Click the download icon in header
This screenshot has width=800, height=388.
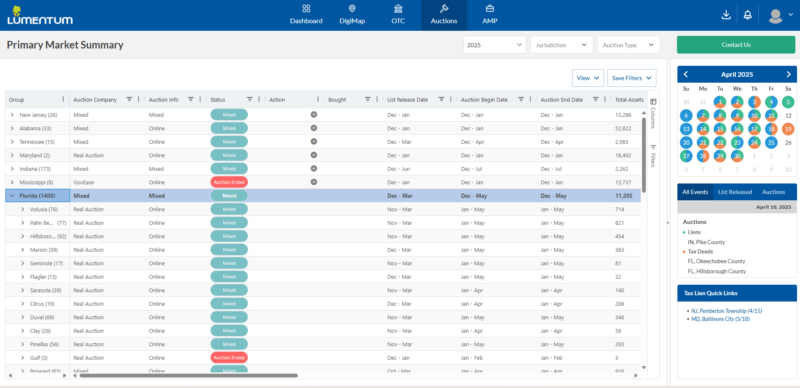726,15
